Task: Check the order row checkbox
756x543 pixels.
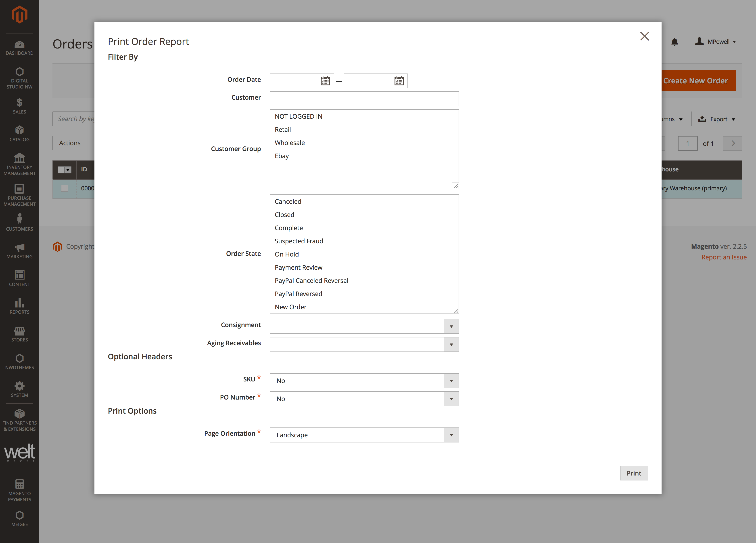Action: (x=65, y=188)
